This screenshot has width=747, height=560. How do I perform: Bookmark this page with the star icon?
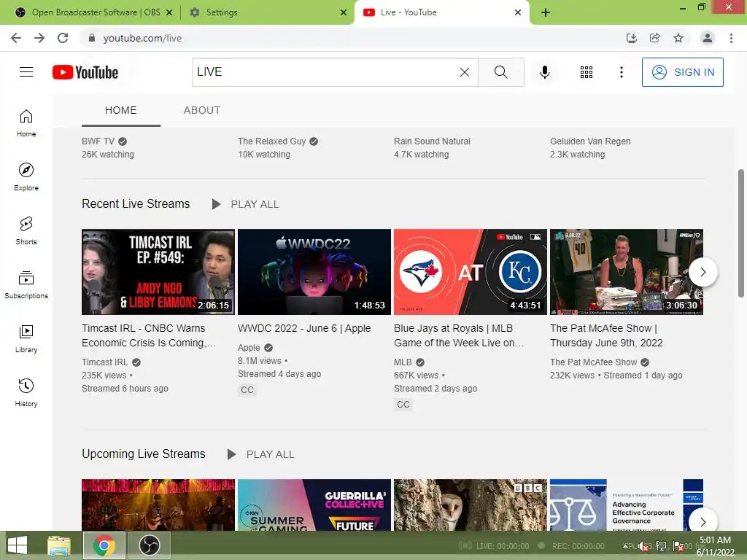pos(678,38)
